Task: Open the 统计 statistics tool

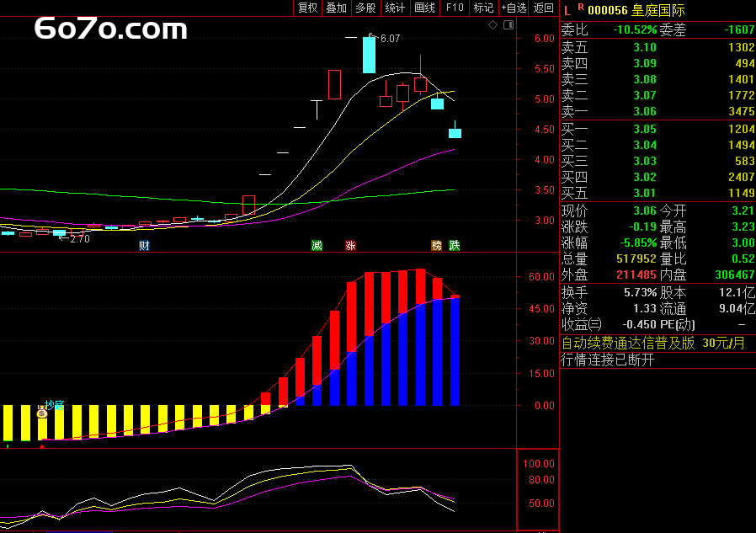Action: coord(395,8)
